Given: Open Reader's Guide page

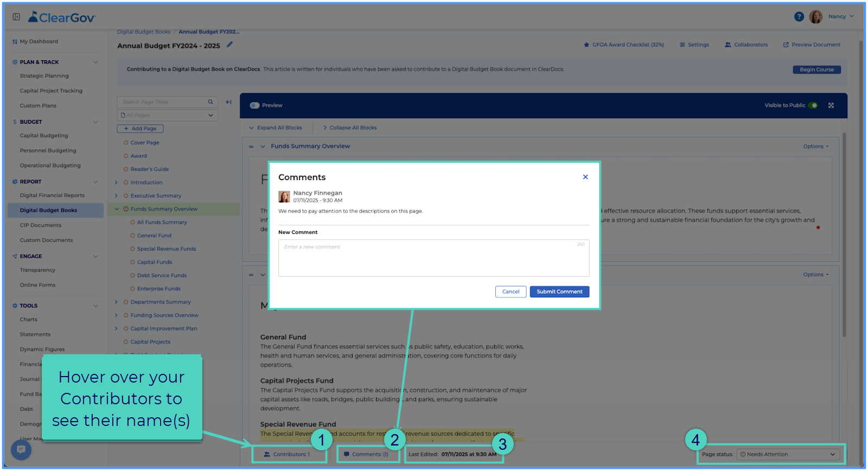Looking at the screenshot, I should [x=149, y=169].
